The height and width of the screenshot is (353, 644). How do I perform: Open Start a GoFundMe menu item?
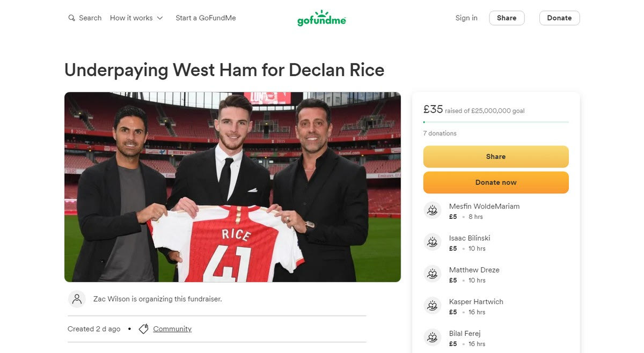point(206,18)
